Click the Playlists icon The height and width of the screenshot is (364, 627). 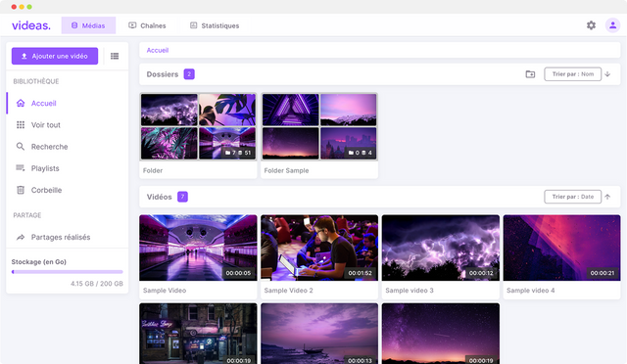tap(21, 168)
